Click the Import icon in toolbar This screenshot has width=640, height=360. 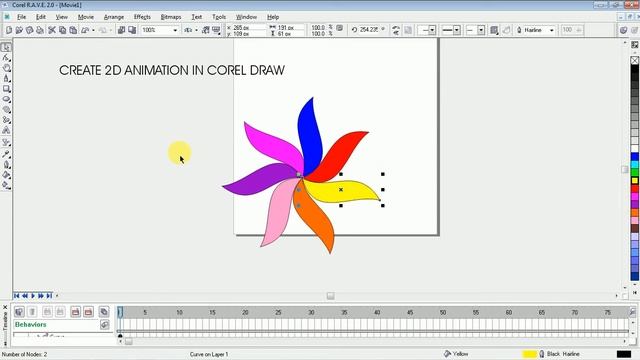click(121, 30)
